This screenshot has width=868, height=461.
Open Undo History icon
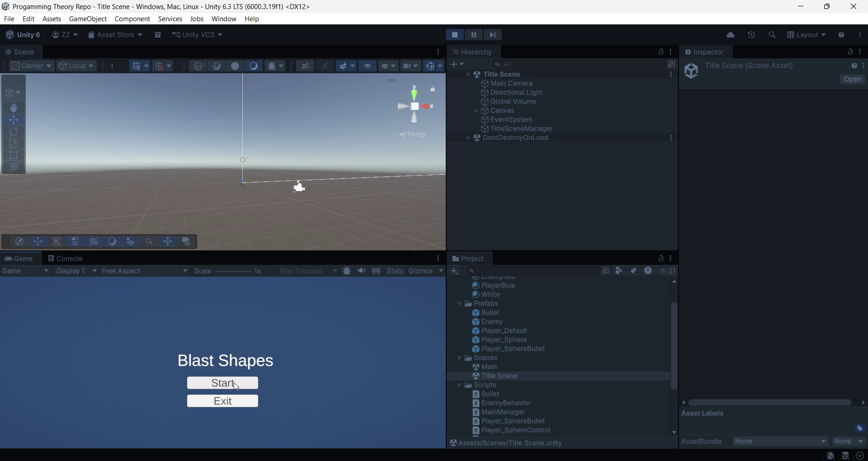(x=752, y=35)
